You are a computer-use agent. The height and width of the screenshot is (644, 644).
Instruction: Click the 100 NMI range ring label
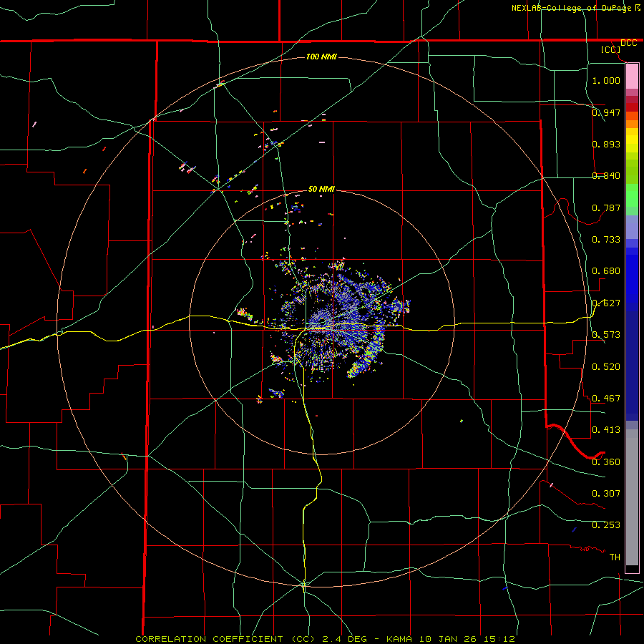tap(321, 57)
